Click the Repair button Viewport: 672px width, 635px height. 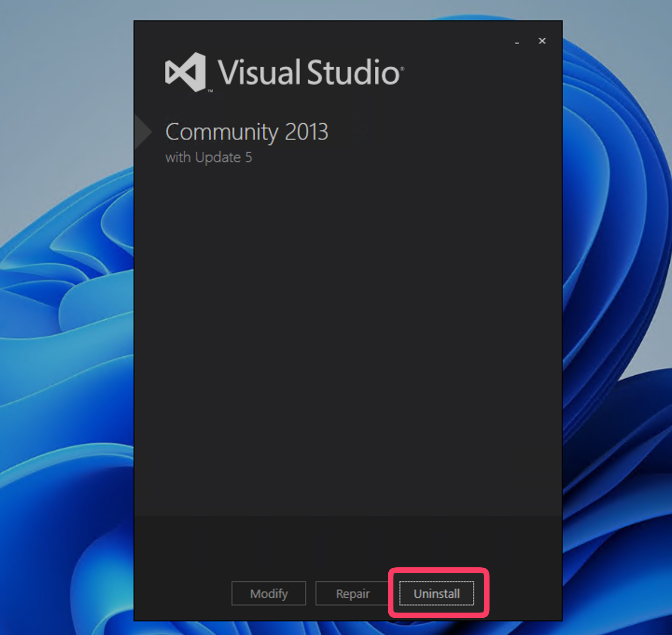tap(352, 593)
